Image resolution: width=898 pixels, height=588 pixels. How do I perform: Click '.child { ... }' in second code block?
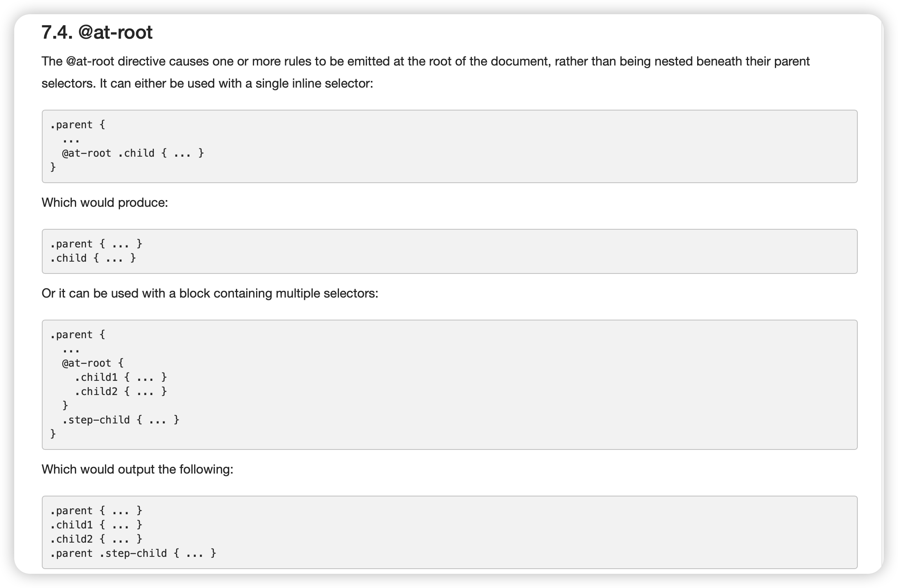(93, 258)
